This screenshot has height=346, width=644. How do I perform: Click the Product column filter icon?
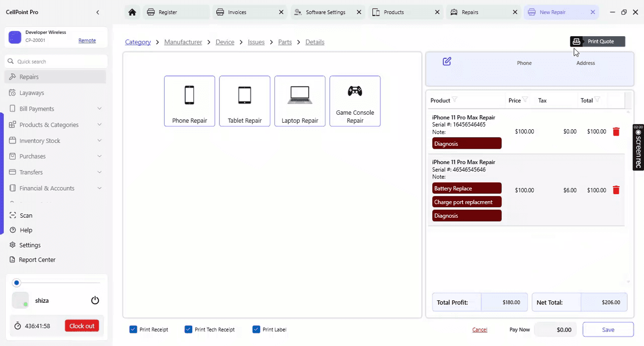(x=455, y=100)
